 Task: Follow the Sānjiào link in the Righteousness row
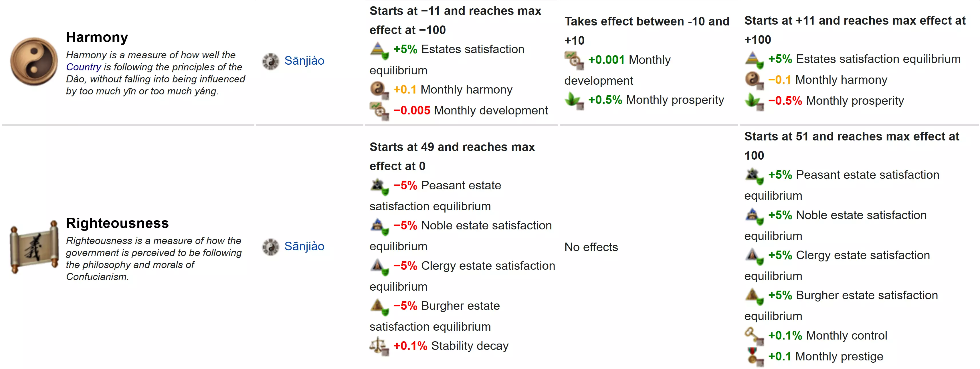pyautogui.click(x=304, y=246)
